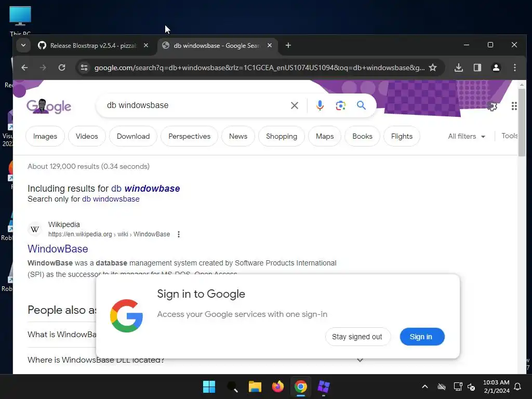Click the Chrome address bar URL

coord(259,68)
